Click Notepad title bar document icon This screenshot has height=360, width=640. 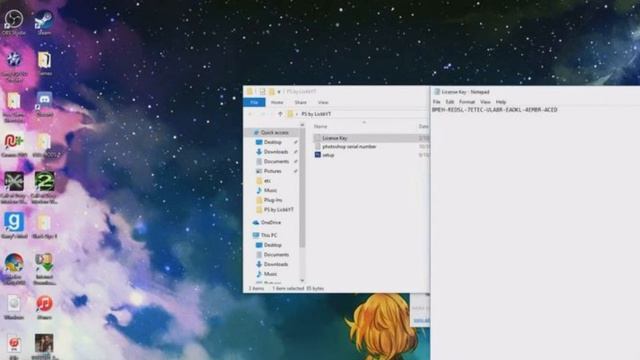(437, 92)
